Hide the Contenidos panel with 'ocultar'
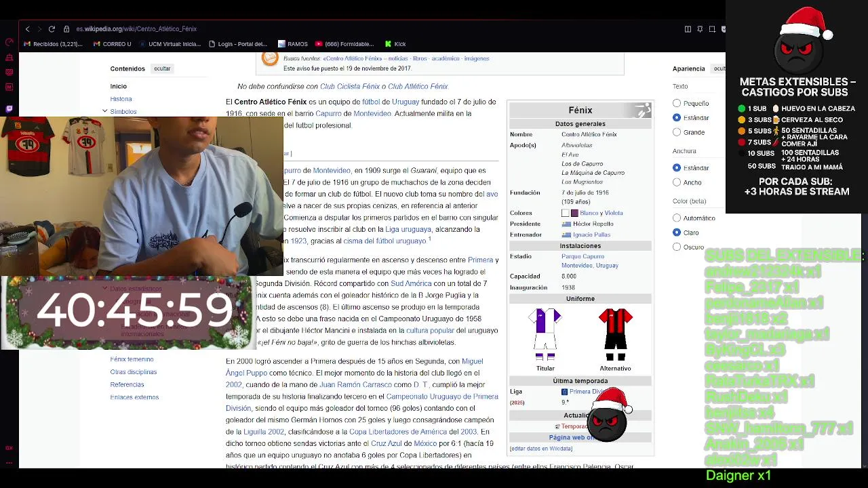 (x=162, y=68)
